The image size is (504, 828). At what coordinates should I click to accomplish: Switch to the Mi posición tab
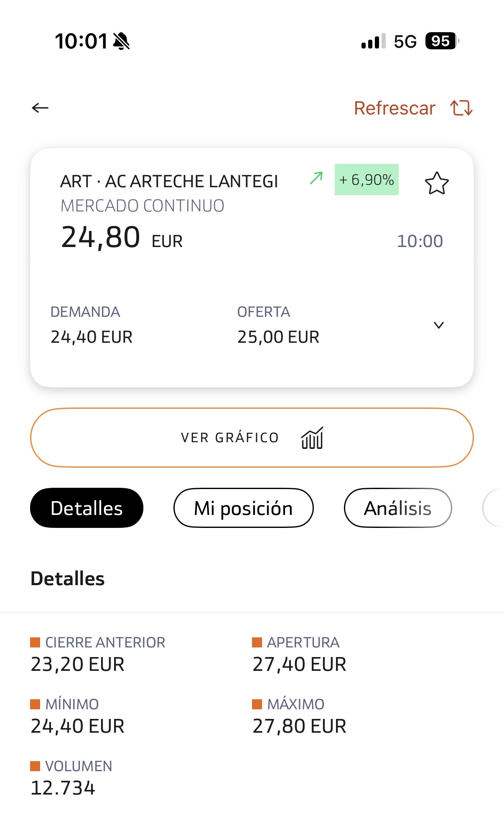pos(243,508)
